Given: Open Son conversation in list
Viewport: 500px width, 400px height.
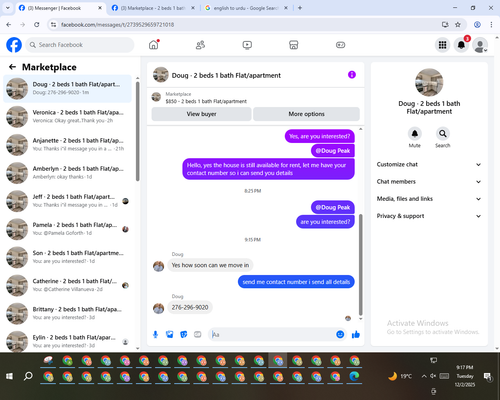Looking at the screenshot, I should coord(67,257).
